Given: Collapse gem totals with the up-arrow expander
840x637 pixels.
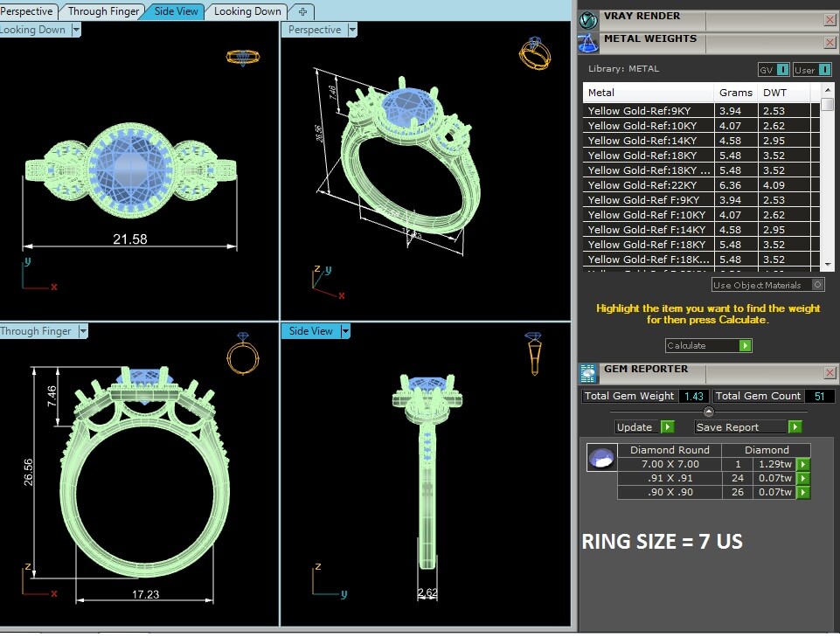Looking at the screenshot, I should 708,412.
